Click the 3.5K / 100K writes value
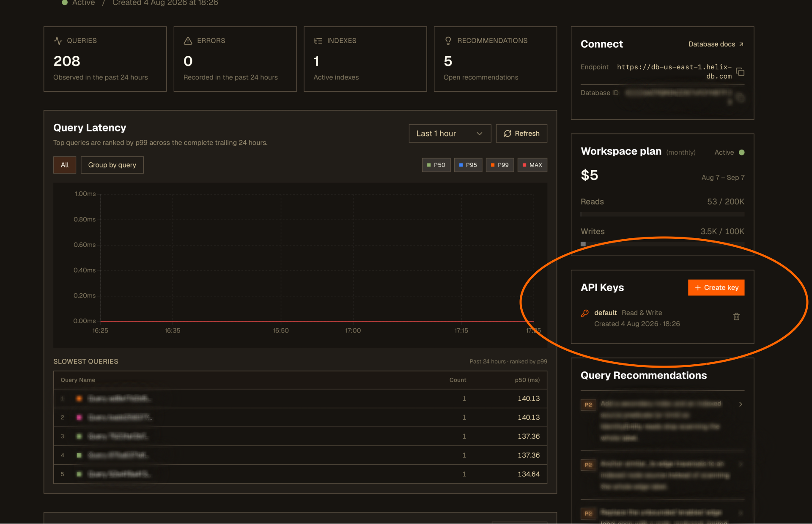 click(722, 231)
